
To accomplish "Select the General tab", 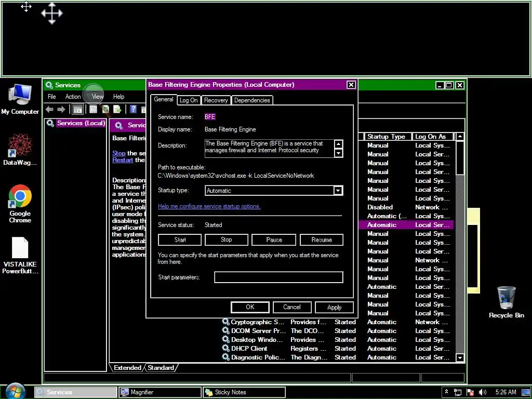I will (164, 99).
